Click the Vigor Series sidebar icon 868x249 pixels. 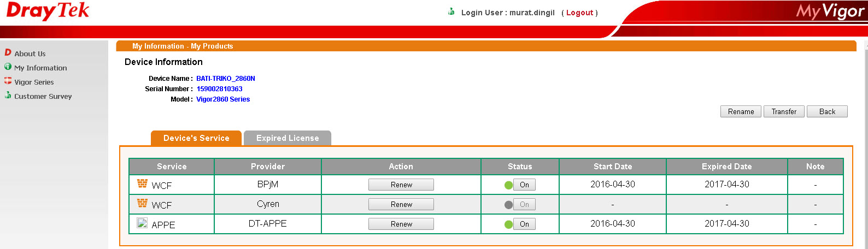8,81
